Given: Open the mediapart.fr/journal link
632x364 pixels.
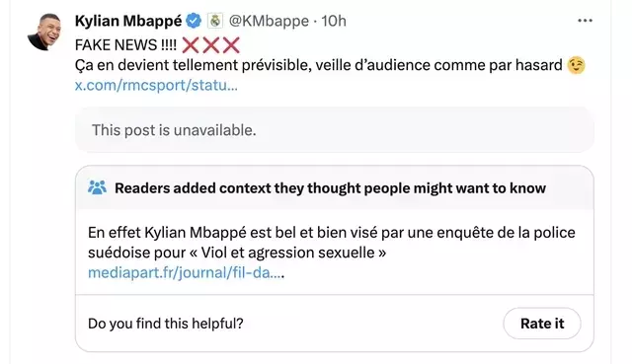Looking at the screenshot, I should pos(186,272).
